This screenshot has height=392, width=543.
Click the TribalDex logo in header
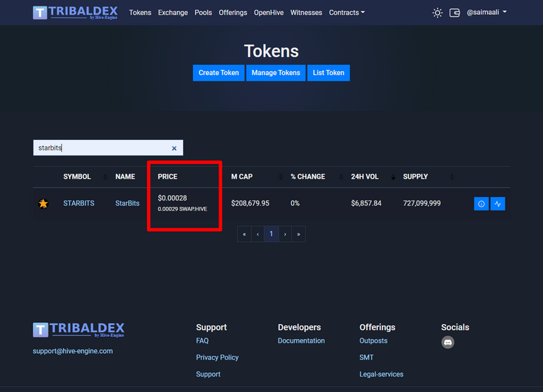click(x=75, y=13)
